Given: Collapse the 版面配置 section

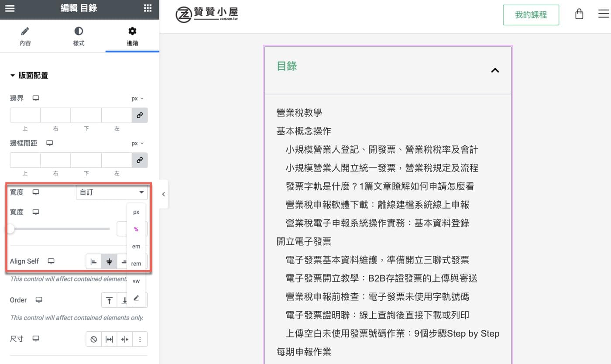Looking at the screenshot, I should click(29, 76).
